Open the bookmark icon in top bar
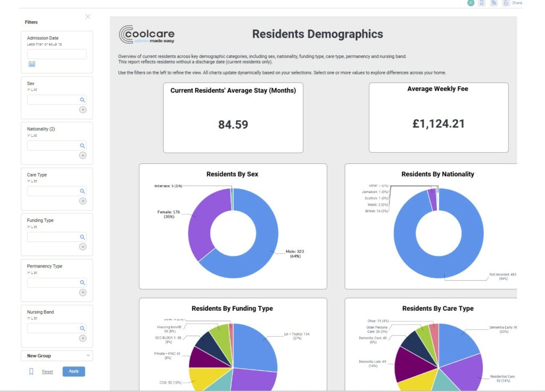Screen dimensions: 545x392 pyautogui.click(x=482, y=3)
